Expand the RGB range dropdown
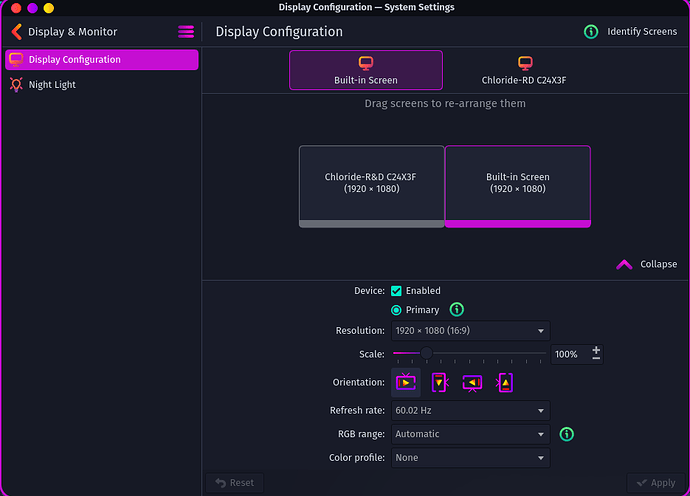690x496 pixels. 470,434
